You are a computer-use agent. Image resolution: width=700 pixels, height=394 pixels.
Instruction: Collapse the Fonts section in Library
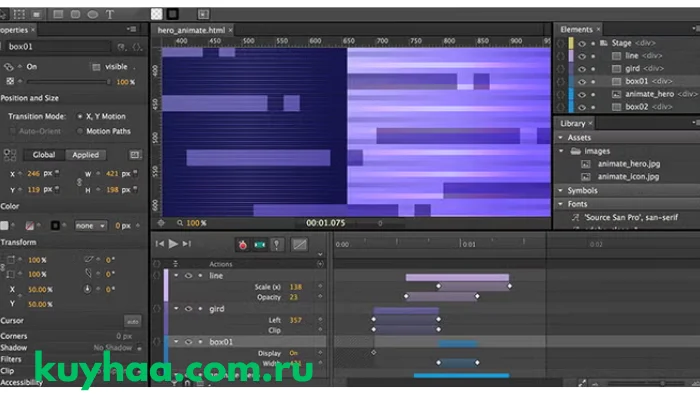coord(560,204)
